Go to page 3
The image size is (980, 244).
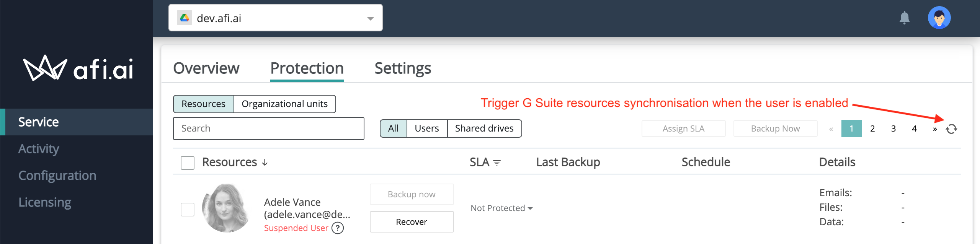pyautogui.click(x=893, y=129)
